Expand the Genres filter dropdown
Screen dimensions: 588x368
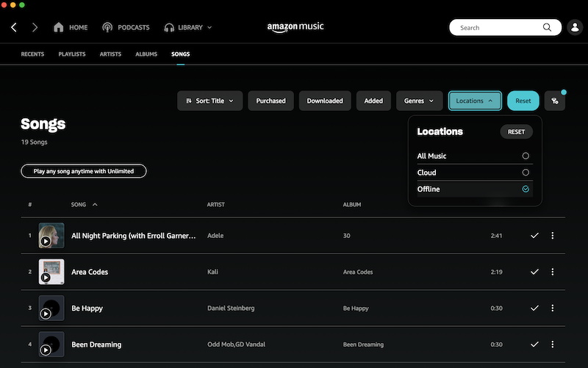[419, 101]
